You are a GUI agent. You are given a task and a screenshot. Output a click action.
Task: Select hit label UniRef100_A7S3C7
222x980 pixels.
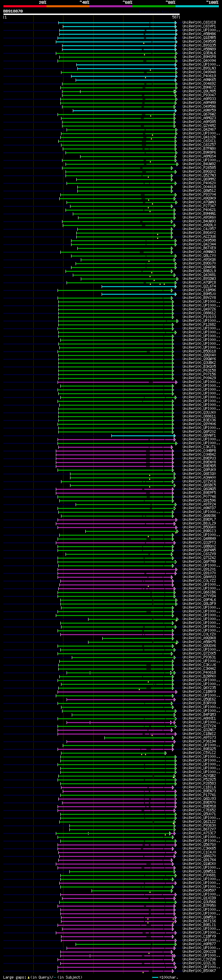click(199, 833)
